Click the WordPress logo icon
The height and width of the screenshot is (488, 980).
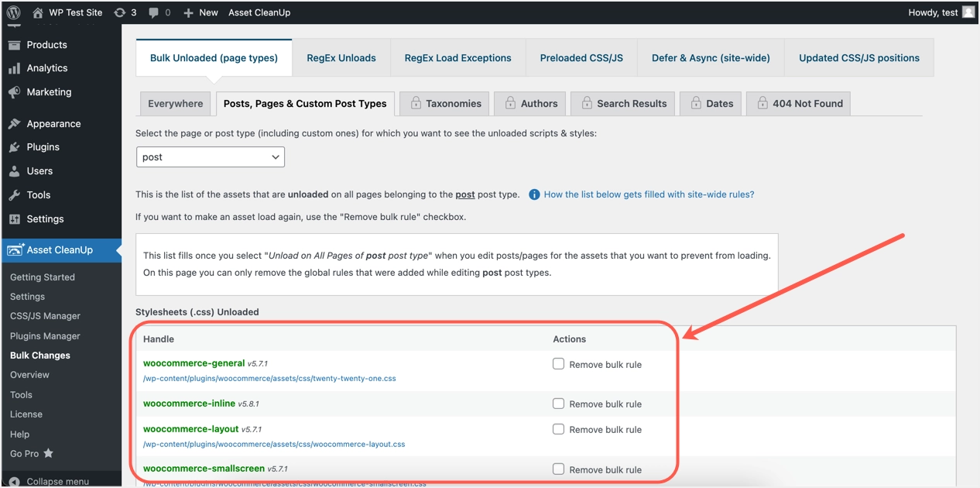click(x=14, y=12)
